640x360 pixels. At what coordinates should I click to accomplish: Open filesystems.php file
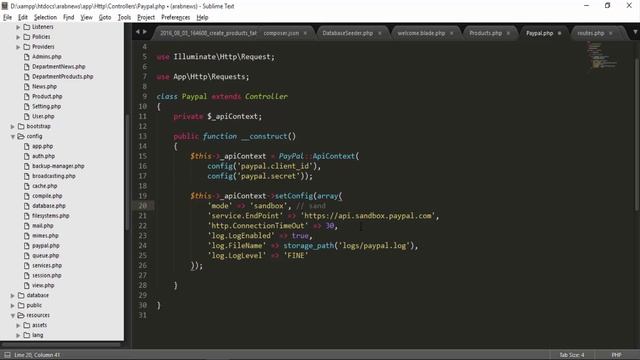[x=51, y=216]
